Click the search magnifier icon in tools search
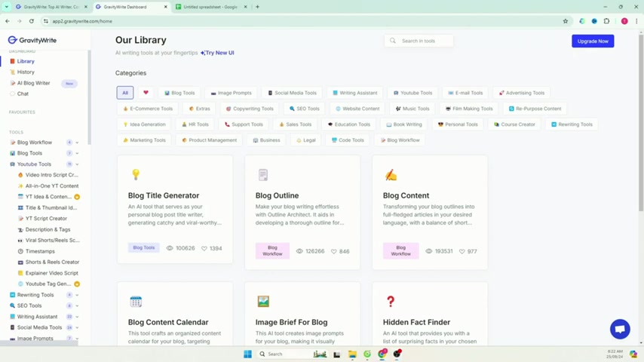Viewport: 644px width, 362px height. (393, 41)
